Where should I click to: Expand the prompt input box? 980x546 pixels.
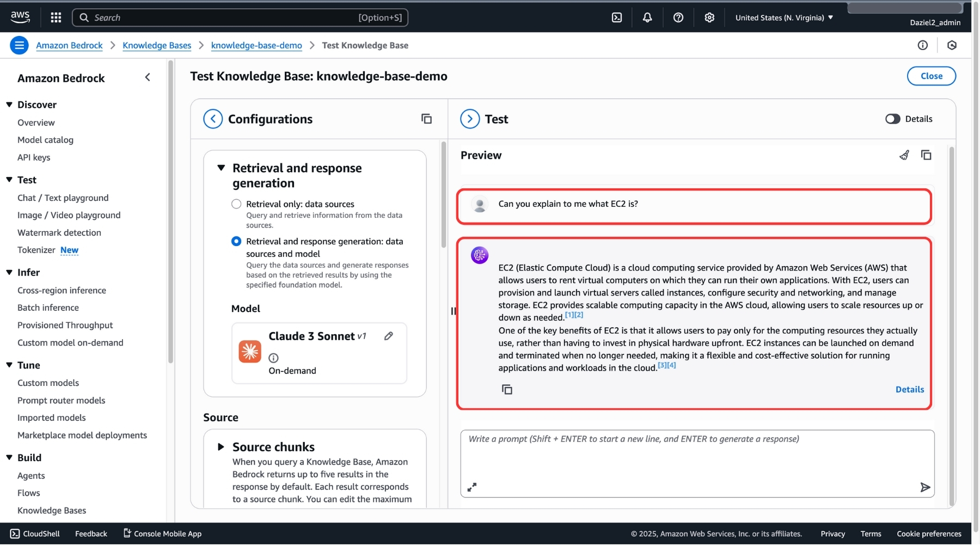[x=472, y=487]
